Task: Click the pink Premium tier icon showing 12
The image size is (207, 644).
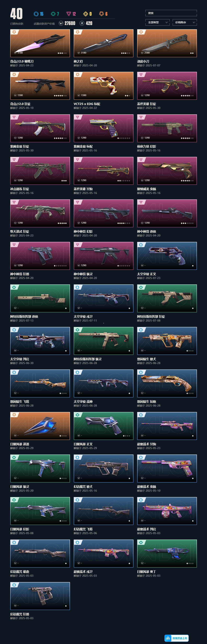Action: [x=69, y=14]
